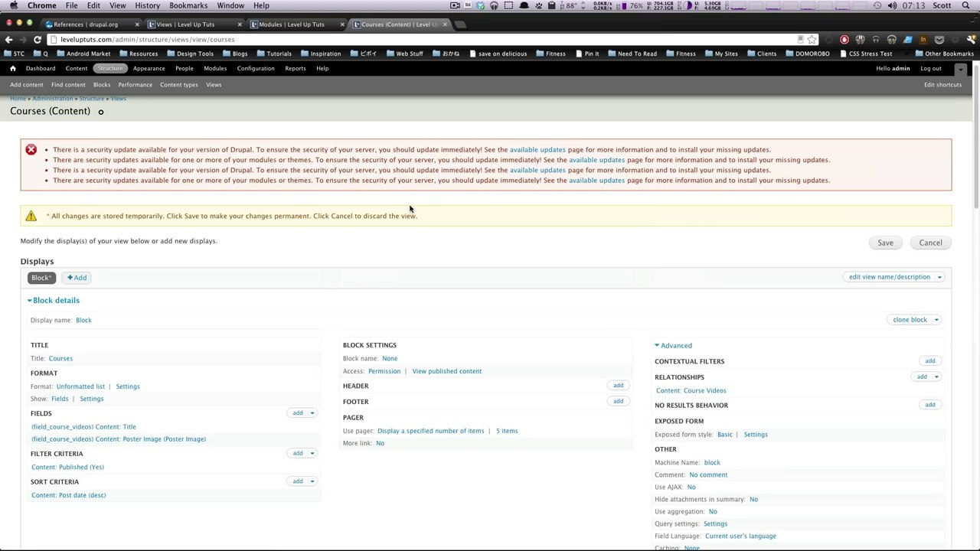Edit the Content: Post date (desc) sort
This screenshot has height=551, width=980.
(68, 495)
